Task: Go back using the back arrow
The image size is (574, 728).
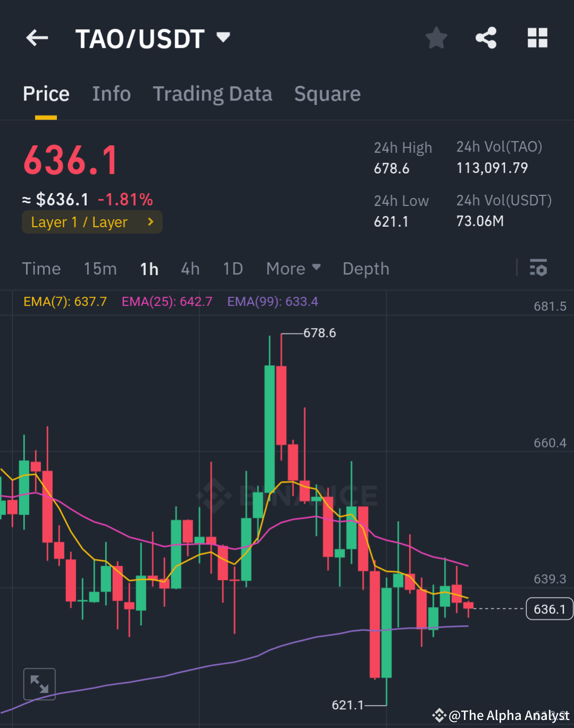Action: (x=36, y=37)
